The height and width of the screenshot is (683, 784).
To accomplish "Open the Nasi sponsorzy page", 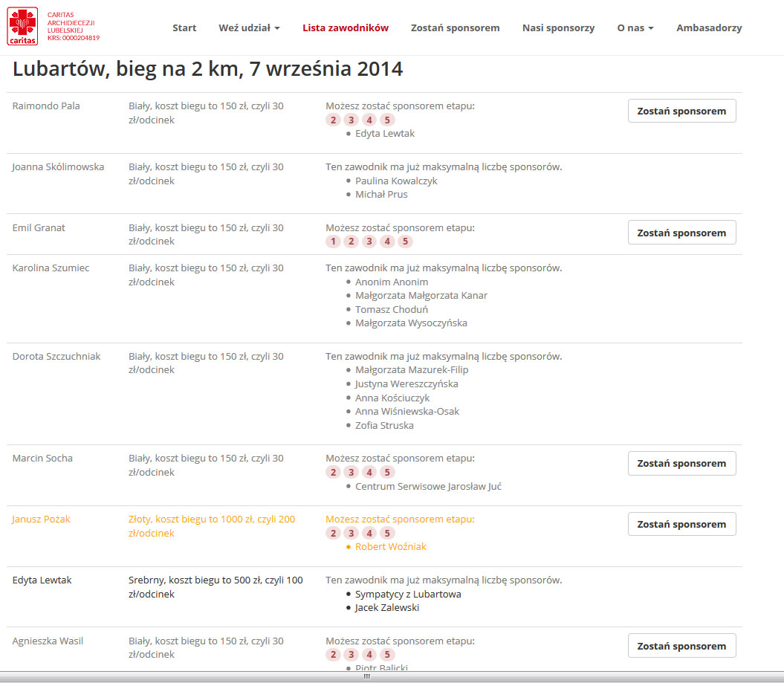I will [x=559, y=28].
